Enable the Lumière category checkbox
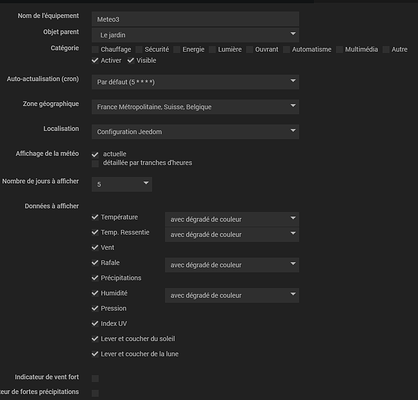418x400 pixels. pos(212,50)
